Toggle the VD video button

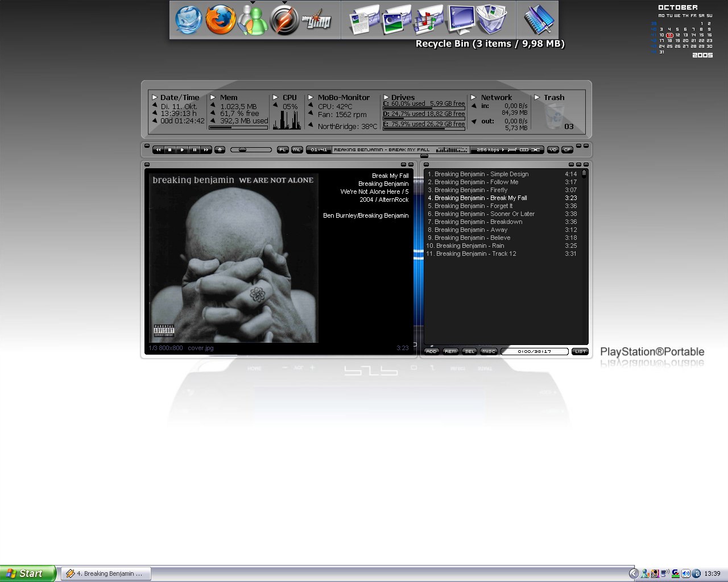(553, 149)
